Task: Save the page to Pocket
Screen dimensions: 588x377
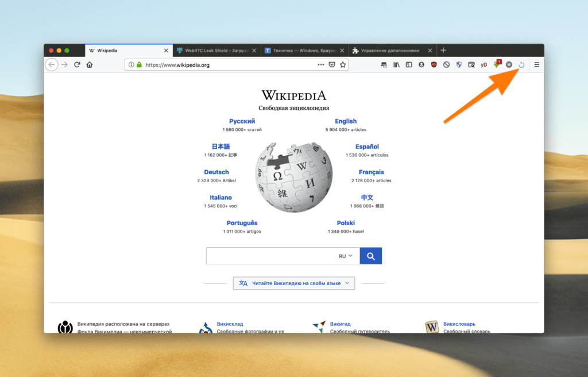Action: click(332, 64)
